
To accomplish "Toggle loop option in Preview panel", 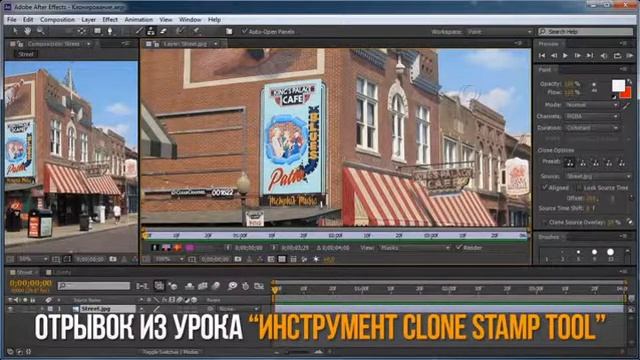I will click(617, 56).
